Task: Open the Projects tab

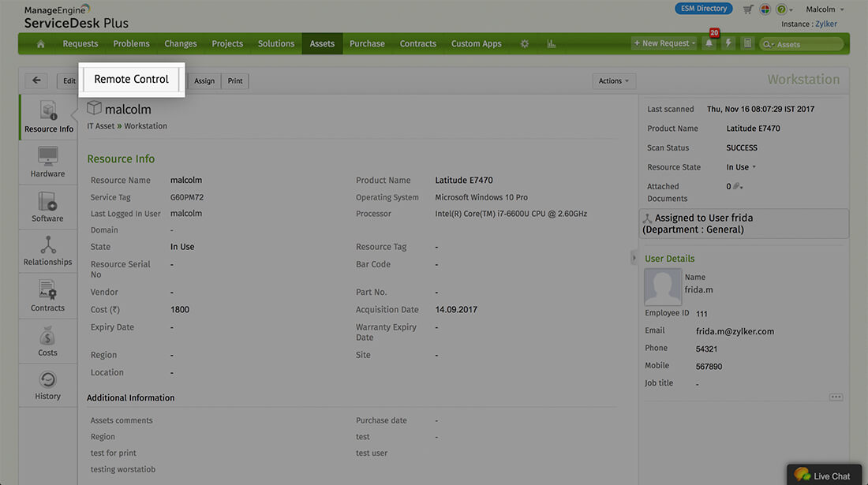Action: tap(227, 43)
